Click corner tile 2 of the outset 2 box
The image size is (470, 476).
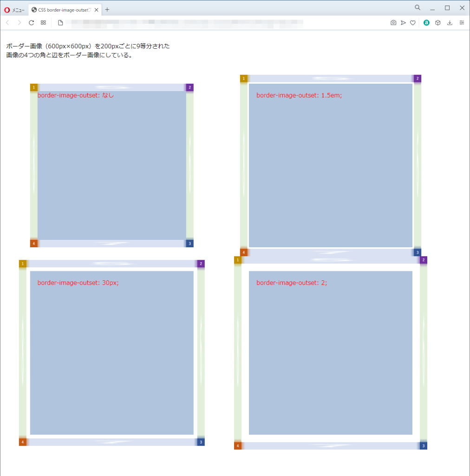(424, 260)
